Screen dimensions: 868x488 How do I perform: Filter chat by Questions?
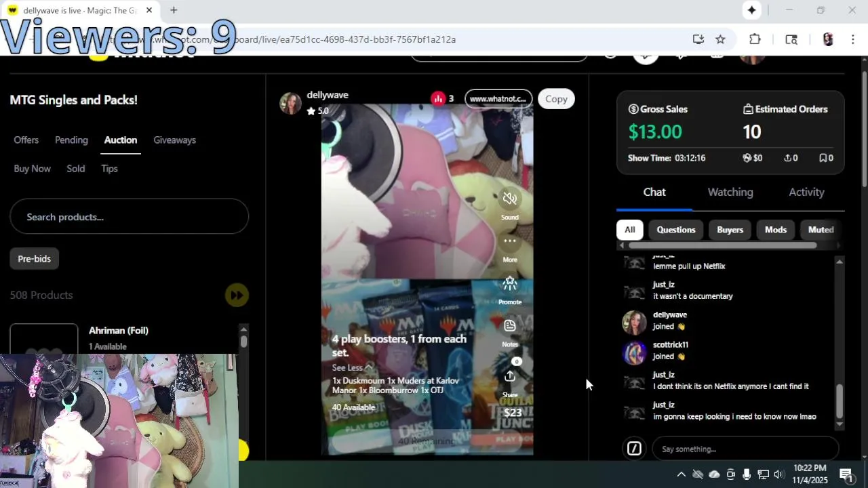(x=676, y=230)
